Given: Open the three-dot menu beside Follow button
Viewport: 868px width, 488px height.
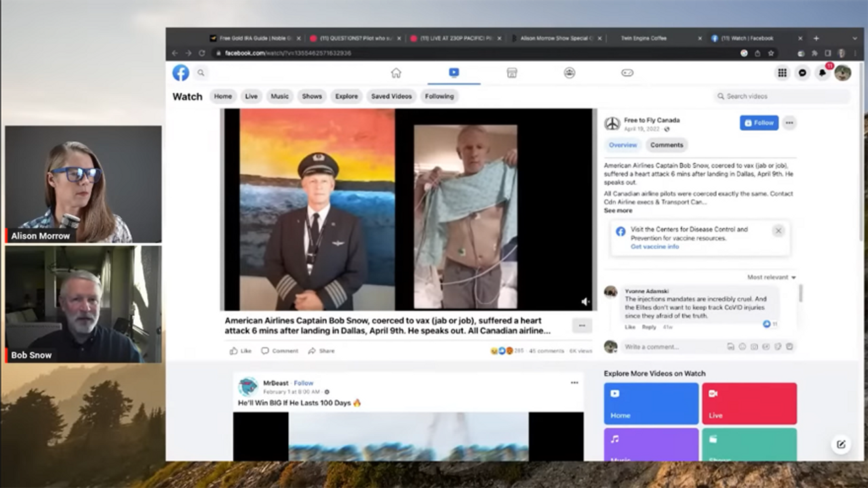Looking at the screenshot, I should pyautogui.click(x=789, y=123).
